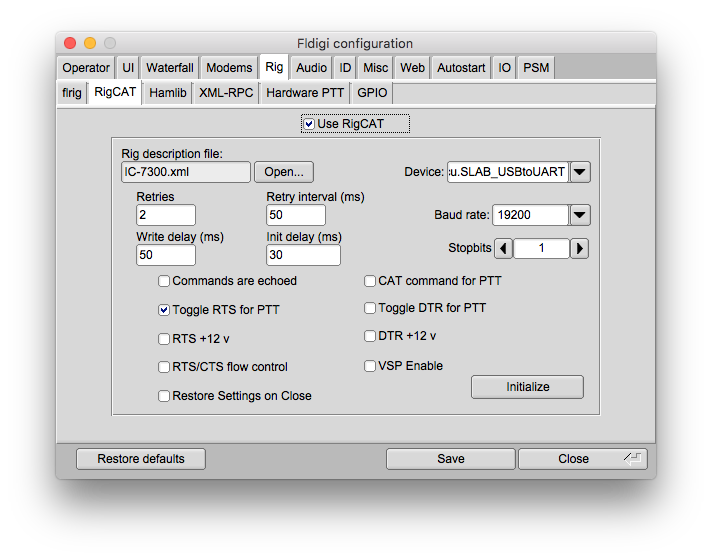The height and width of the screenshot is (559, 712).
Task: Click the Write delay input field
Action: pyautogui.click(x=166, y=255)
